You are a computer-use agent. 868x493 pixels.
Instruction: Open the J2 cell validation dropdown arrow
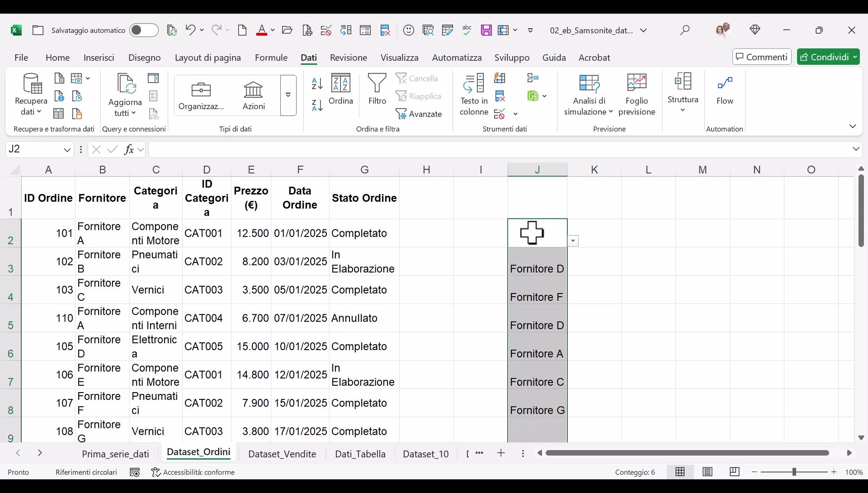point(573,241)
